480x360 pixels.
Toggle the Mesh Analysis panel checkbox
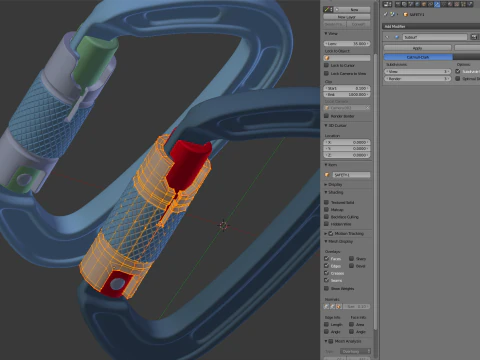tap(331, 341)
